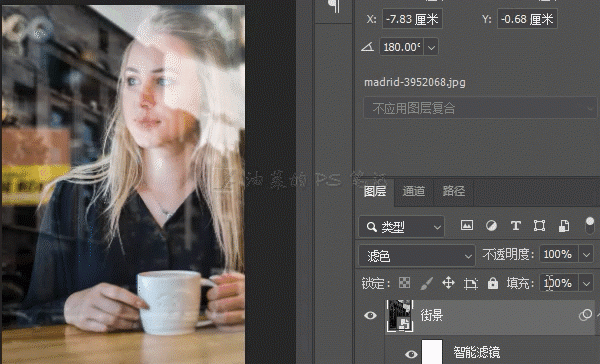Viewport: 600px width, 364px height.
Task: Click the 填充 label
Action: [x=520, y=284]
